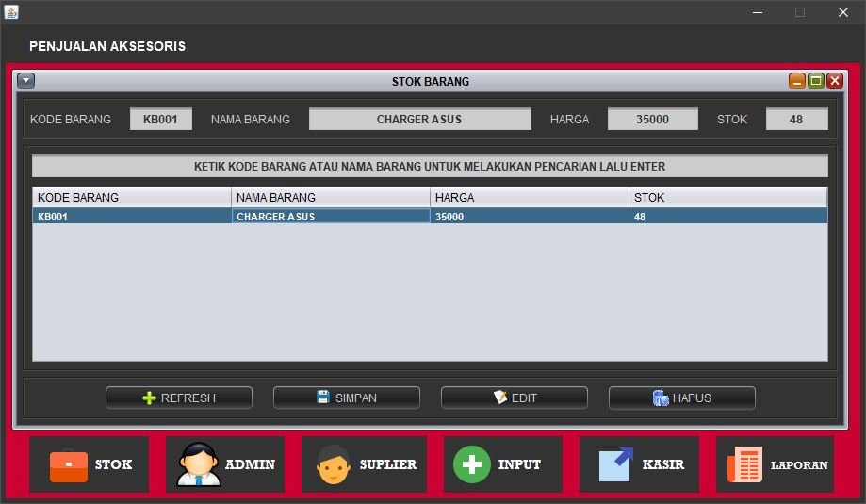866x504 pixels.
Task: Maximize the STOK BARANG internal window
Action: (816, 81)
